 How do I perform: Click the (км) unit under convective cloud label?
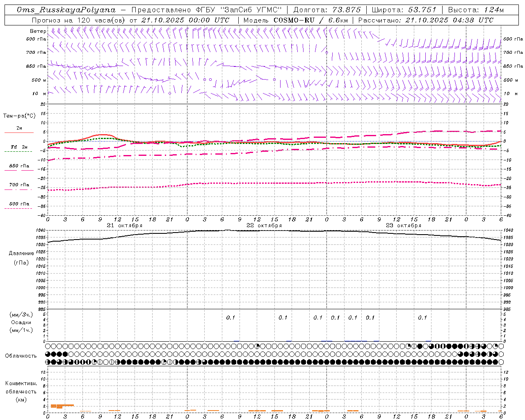tap(21, 399)
